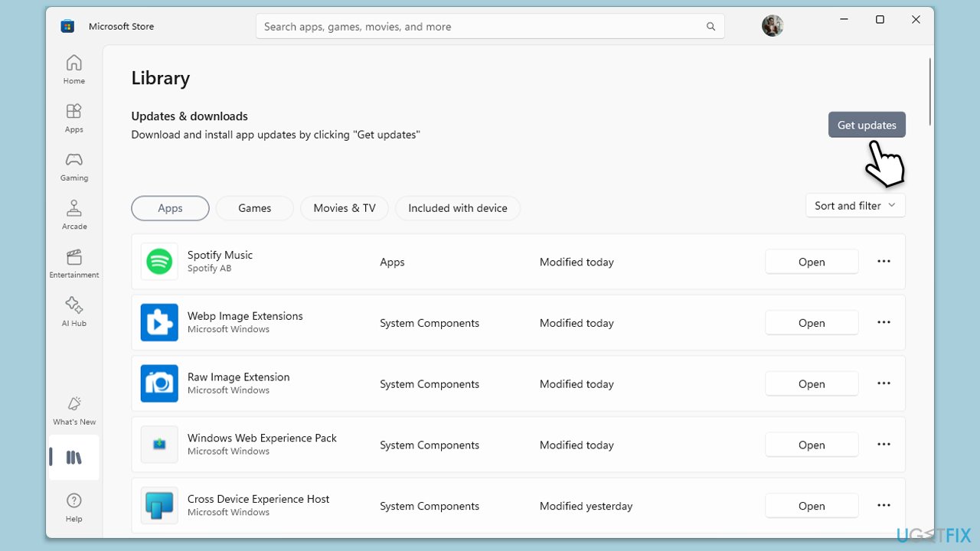Expand the Sort and filter dropdown
This screenshot has width=980, height=551.
[x=855, y=206]
